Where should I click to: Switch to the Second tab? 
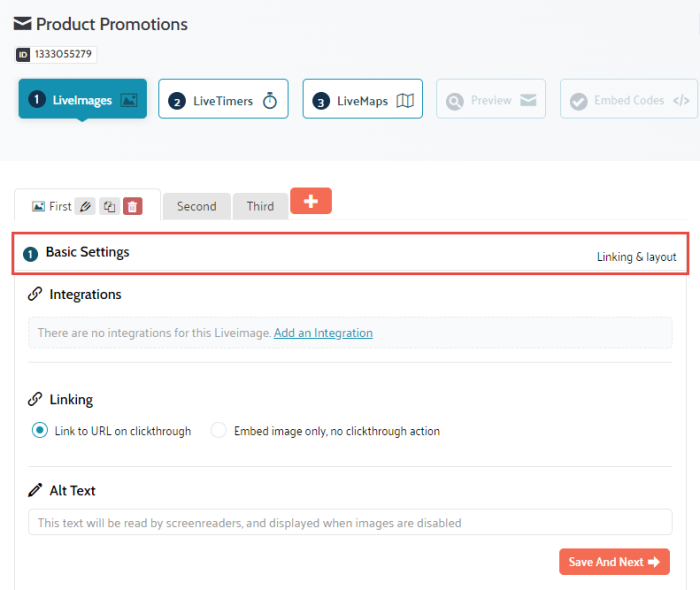coord(196,206)
